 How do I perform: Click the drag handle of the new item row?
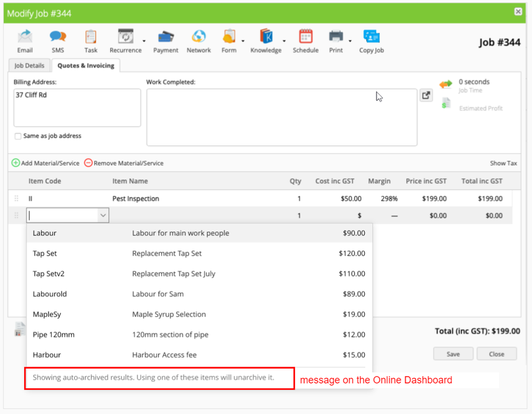[x=16, y=216]
